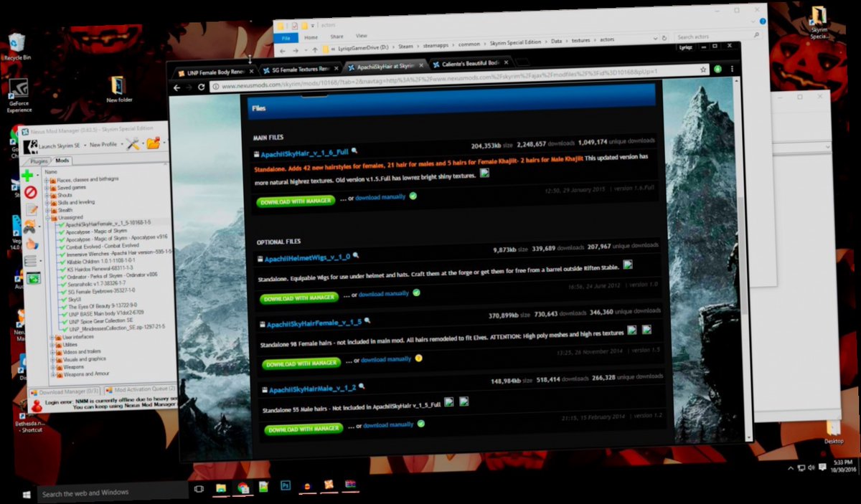Click the green extension icon in Chrome toolbar
The image size is (861, 504).
[717, 70]
